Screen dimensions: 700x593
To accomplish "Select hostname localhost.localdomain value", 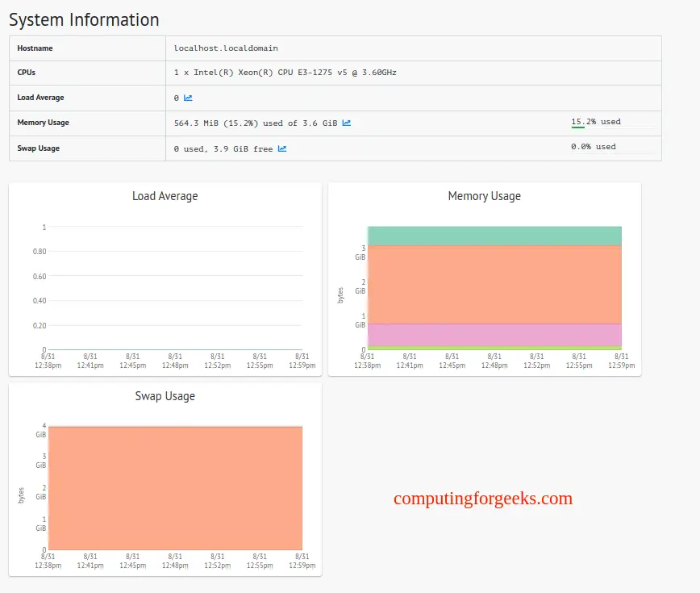I will click(226, 48).
